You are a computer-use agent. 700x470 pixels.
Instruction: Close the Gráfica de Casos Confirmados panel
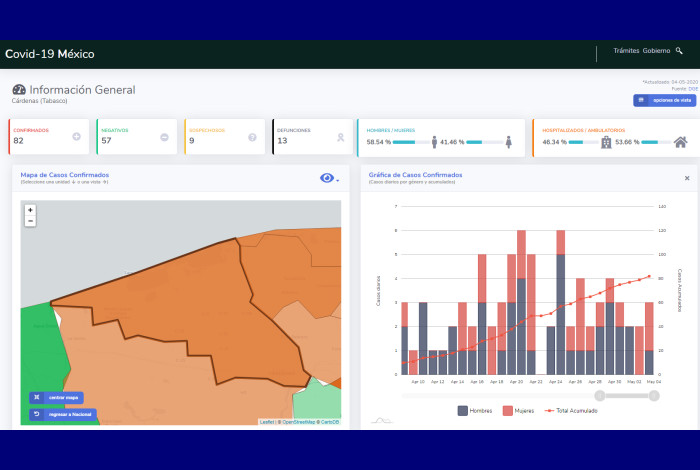tap(686, 178)
